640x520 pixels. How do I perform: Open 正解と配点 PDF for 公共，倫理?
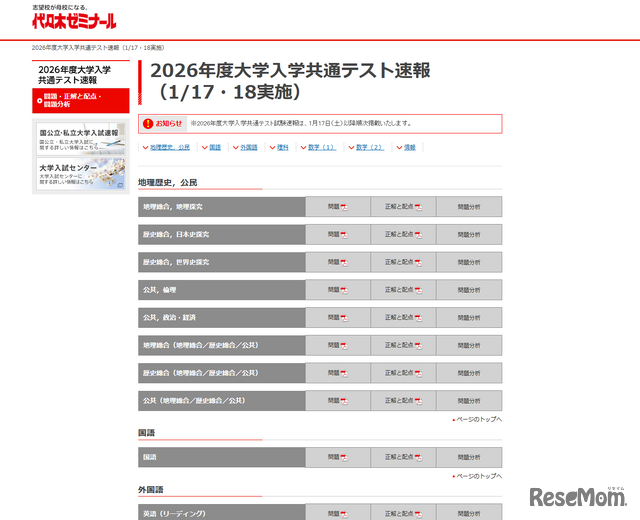(x=403, y=290)
